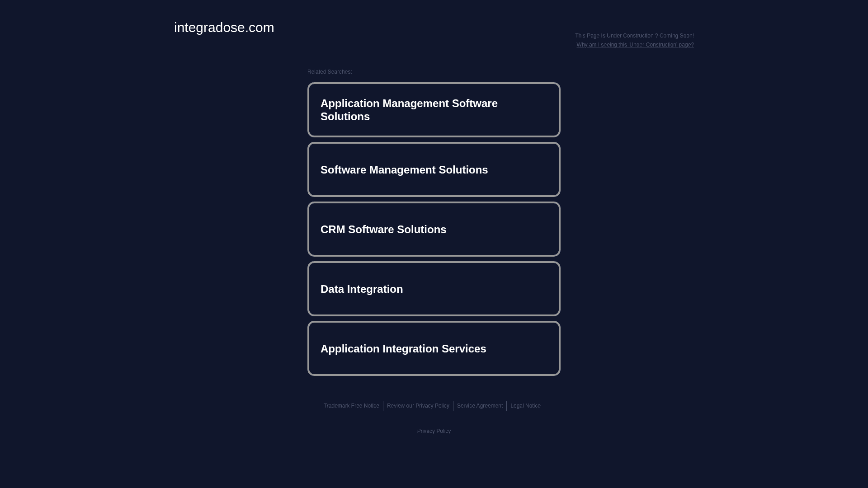This screenshot has height=488, width=868.
Task: Open the Trademark Free Notice page
Action: [x=351, y=405]
